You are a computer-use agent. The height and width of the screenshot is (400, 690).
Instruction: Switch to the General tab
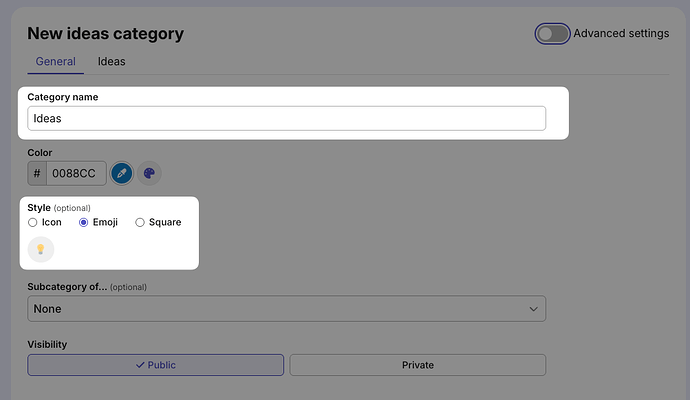point(55,62)
